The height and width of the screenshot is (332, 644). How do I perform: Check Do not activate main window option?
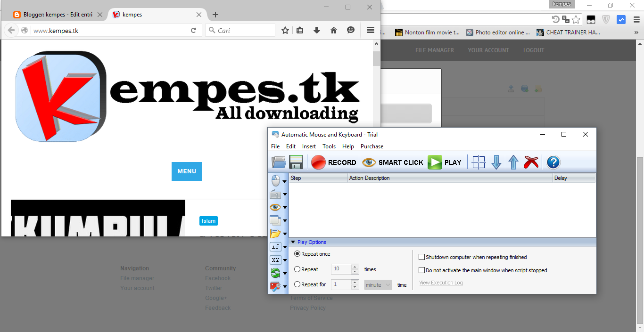pyautogui.click(x=422, y=270)
